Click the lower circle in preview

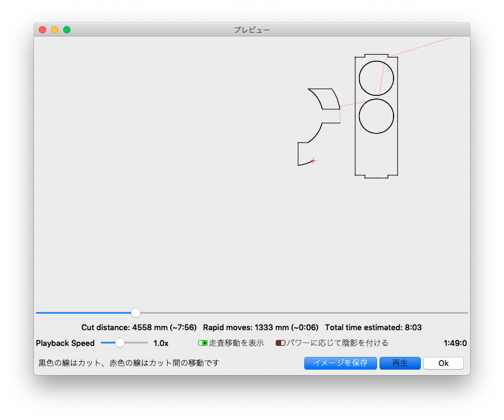point(376,116)
